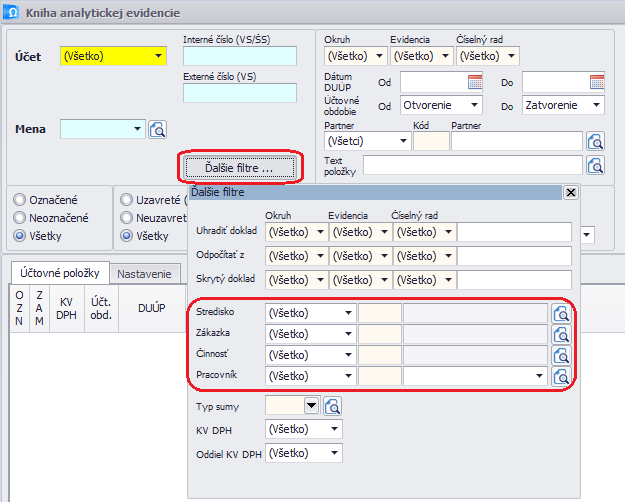Select the Neoznačené radio button
This screenshot has width=625, height=502.
pyautogui.click(x=19, y=217)
